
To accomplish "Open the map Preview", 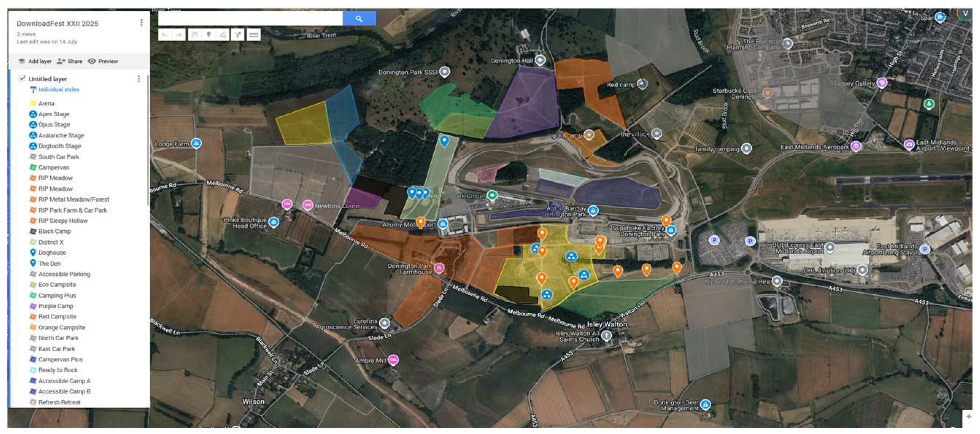I will [x=103, y=61].
